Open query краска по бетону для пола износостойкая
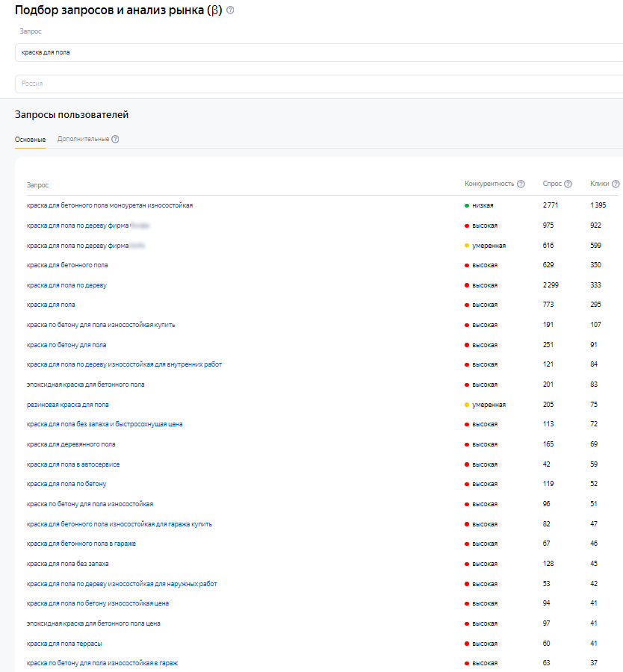 90,504
